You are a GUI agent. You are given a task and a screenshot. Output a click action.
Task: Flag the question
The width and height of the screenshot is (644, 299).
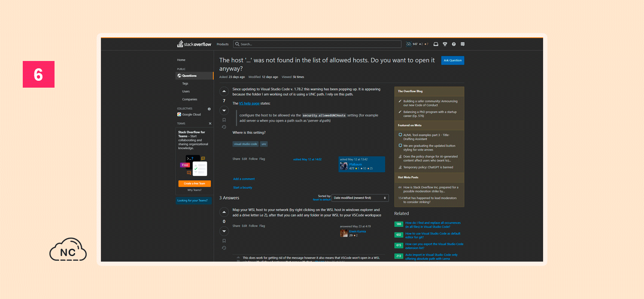(x=262, y=159)
